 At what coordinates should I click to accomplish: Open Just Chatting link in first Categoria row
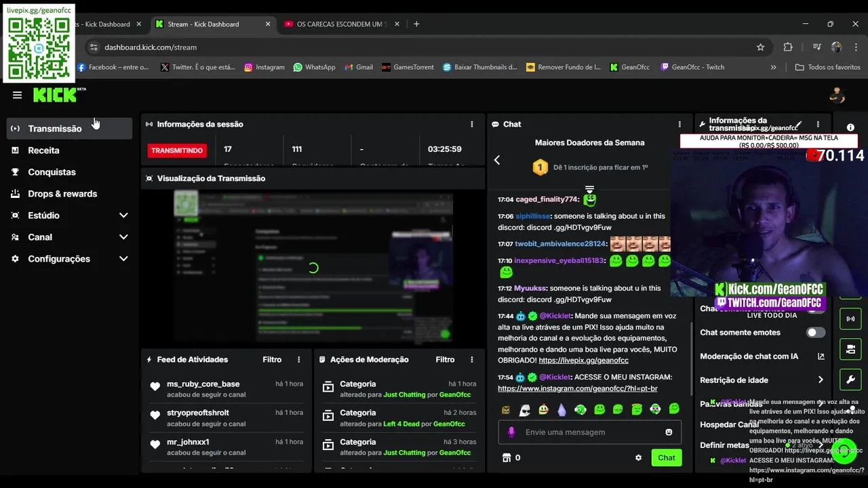[x=404, y=394]
